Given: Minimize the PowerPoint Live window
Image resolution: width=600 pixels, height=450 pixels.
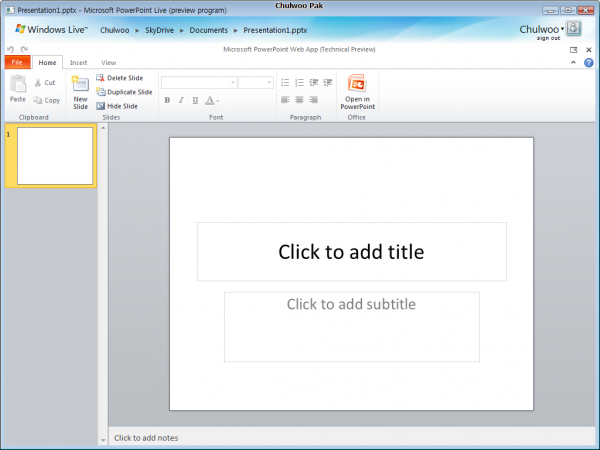Looking at the screenshot, I should tap(550, 10).
